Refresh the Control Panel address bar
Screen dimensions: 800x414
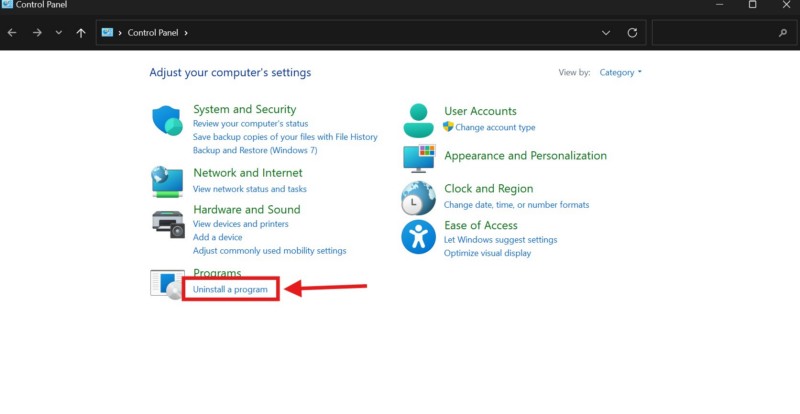click(632, 33)
